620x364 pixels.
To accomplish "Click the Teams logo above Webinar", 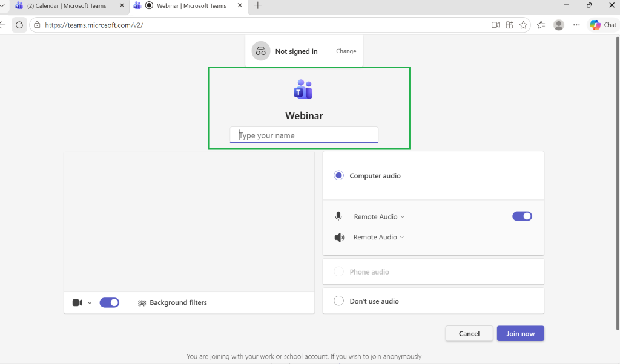I will [x=303, y=89].
